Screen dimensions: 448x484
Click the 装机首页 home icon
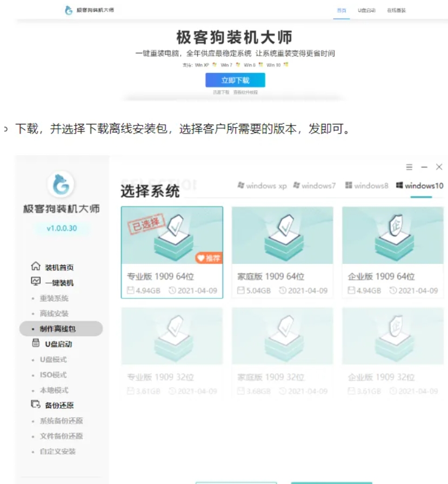click(x=36, y=266)
